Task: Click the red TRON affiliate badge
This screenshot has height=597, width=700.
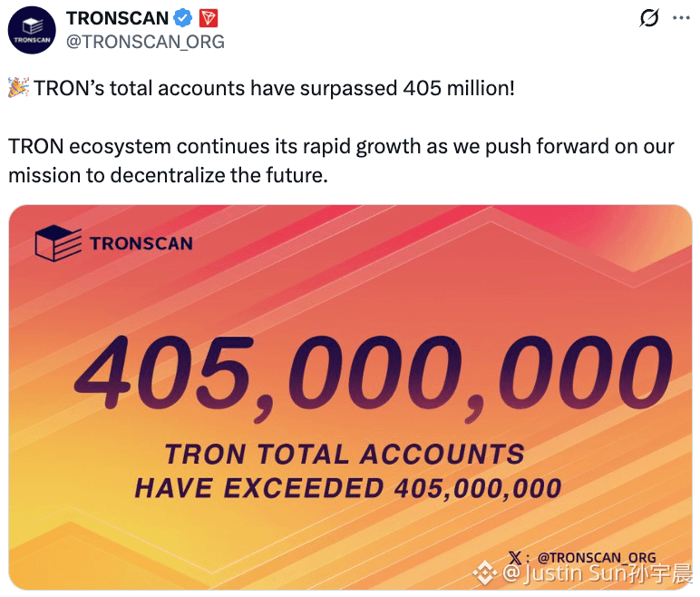Action: [208, 18]
